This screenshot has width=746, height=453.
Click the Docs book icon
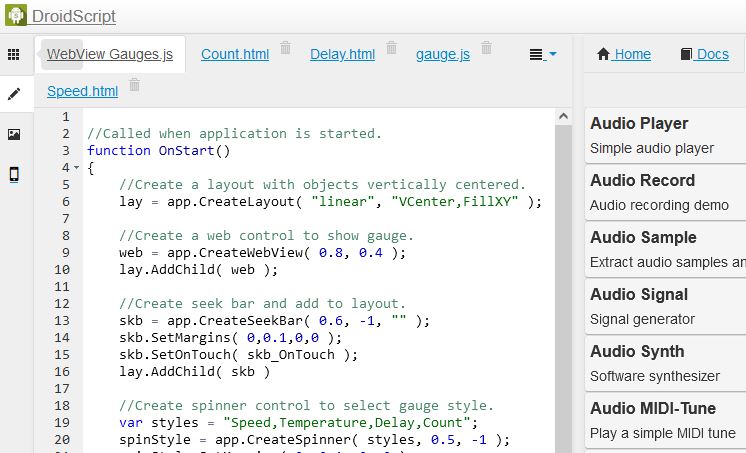pos(686,54)
